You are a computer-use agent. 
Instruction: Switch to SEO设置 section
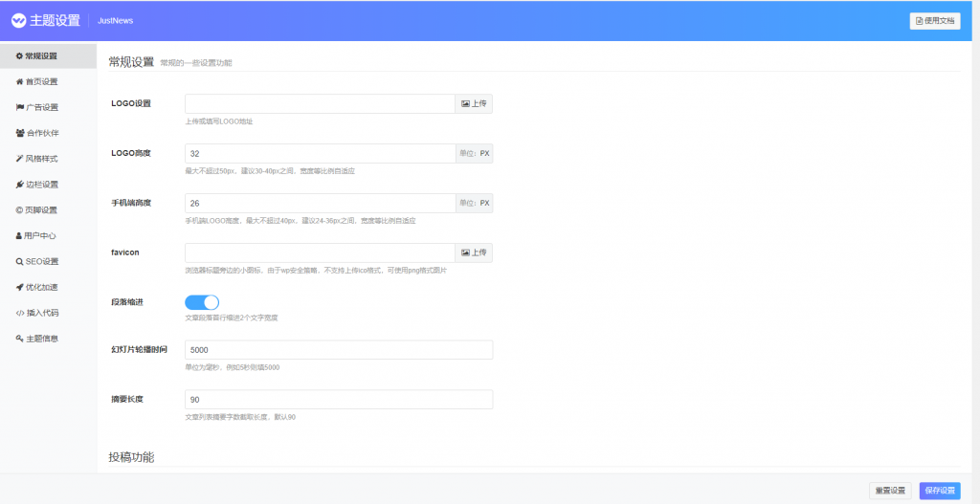coord(48,262)
